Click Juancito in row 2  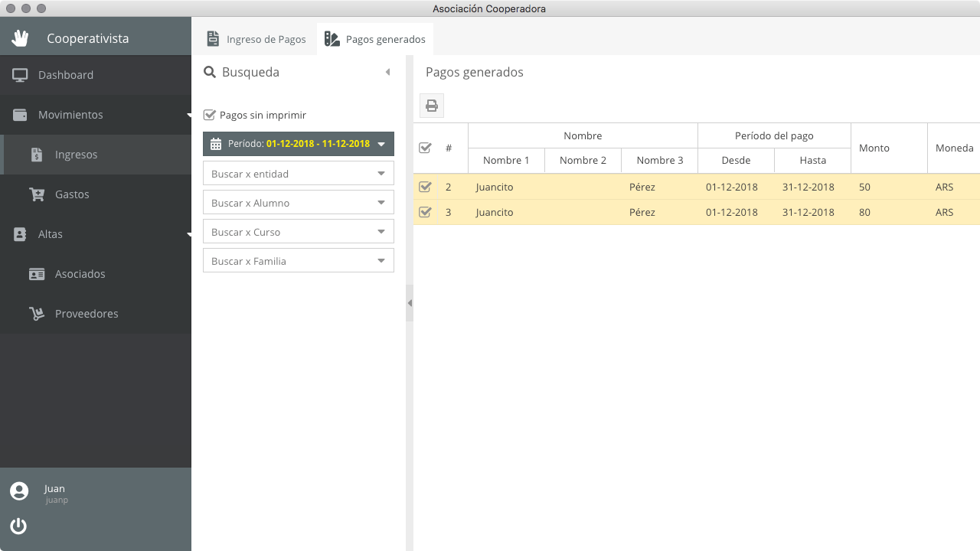(x=495, y=187)
